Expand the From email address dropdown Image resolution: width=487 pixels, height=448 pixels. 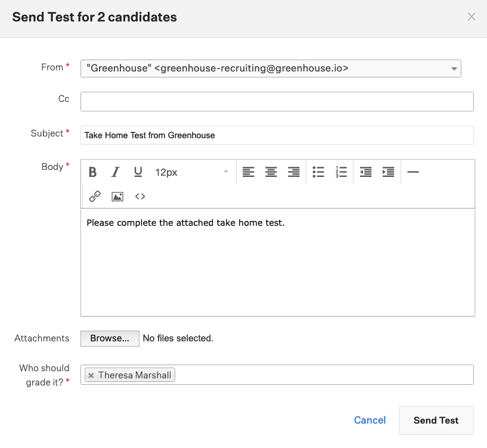tap(454, 69)
